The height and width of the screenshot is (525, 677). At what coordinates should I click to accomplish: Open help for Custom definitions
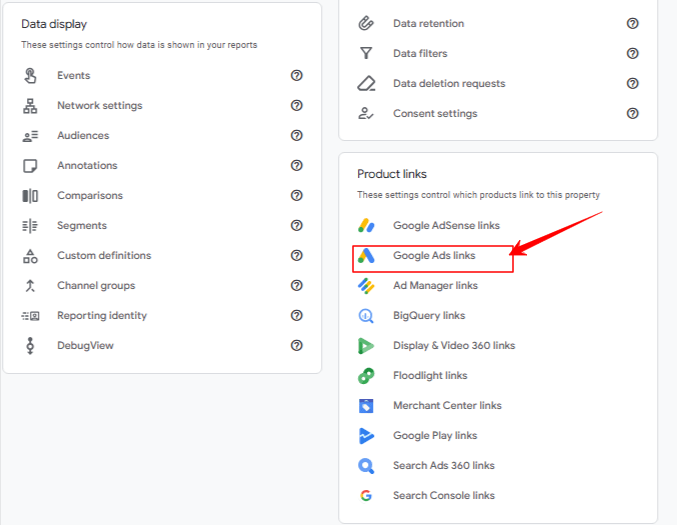pos(297,256)
